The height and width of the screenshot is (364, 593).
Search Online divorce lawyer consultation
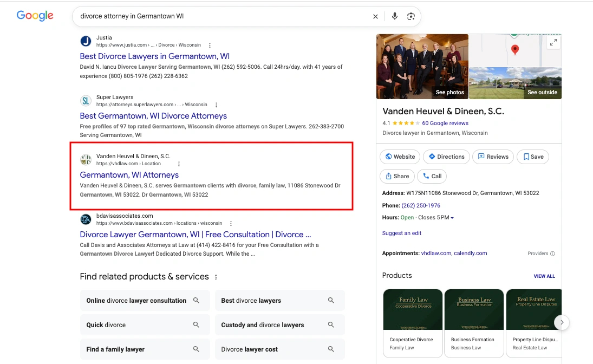click(x=145, y=301)
